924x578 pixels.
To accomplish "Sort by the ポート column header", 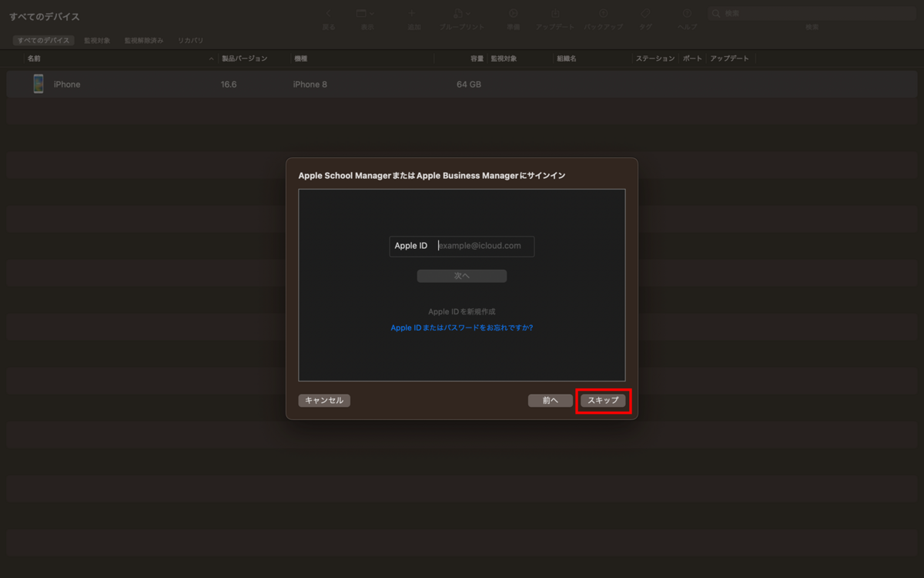I will 692,59.
